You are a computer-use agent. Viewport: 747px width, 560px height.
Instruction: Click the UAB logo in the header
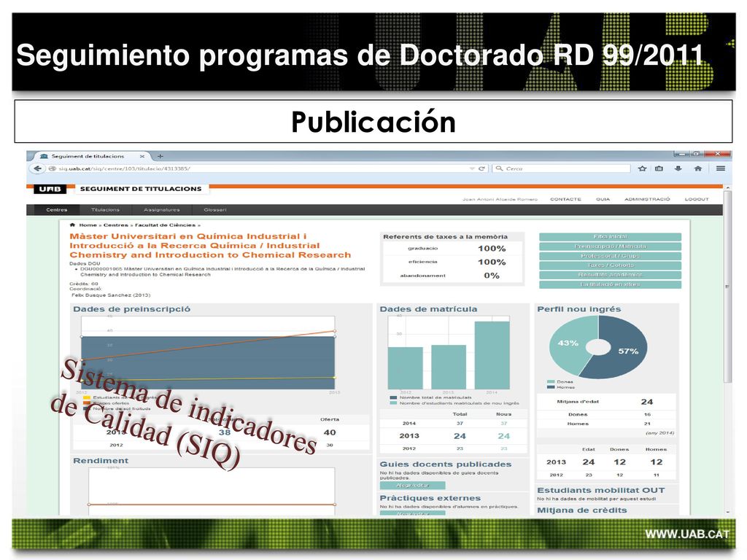click(50, 189)
